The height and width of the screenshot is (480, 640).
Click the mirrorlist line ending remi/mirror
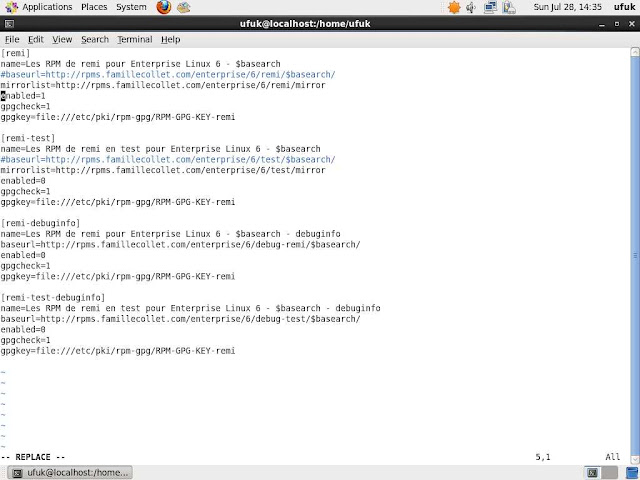(163, 85)
